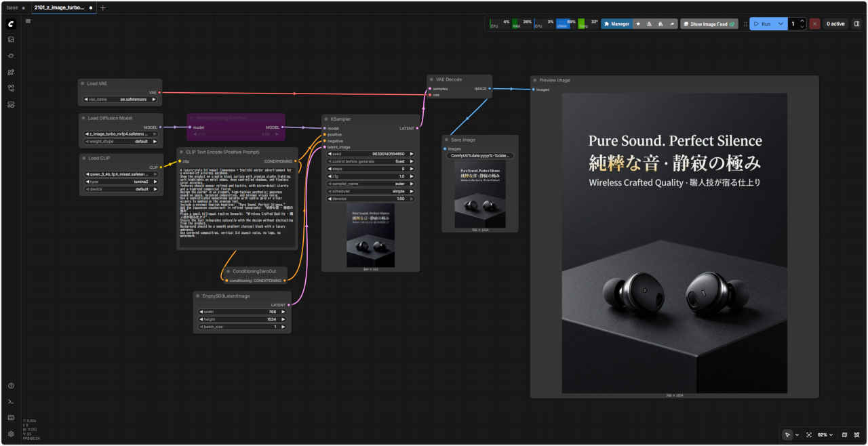Viewport: 868px width, 446px height.
Task: Click the star icon beside Manager
Action: coord(638,24)
